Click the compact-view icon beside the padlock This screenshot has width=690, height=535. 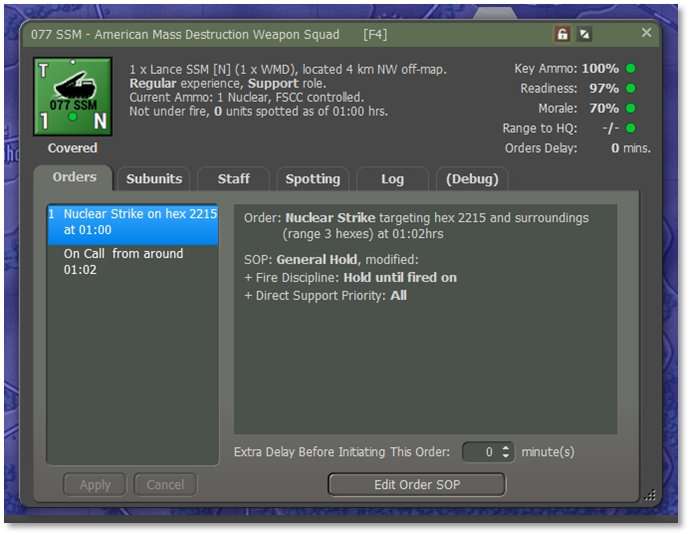coord(585,34)
